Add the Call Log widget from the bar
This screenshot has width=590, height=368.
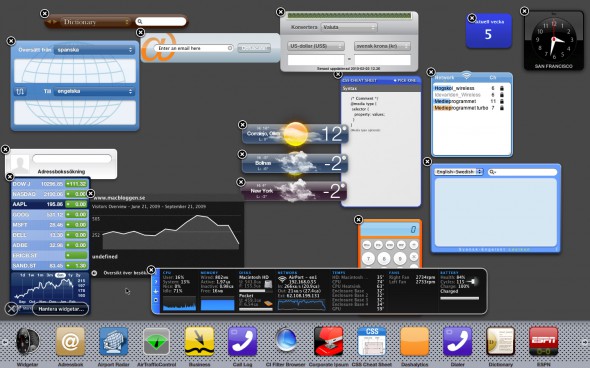pyautogui.click(x=242, y=342)
